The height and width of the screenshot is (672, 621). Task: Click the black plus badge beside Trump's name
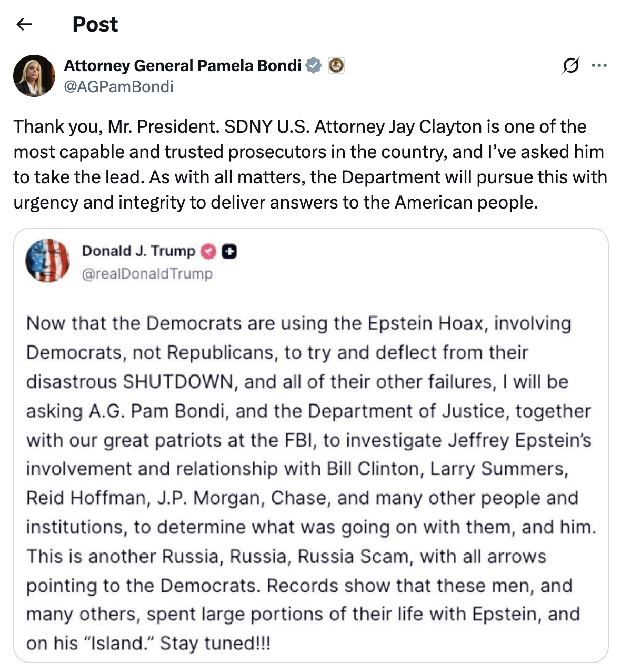click(x=229, y=252)
